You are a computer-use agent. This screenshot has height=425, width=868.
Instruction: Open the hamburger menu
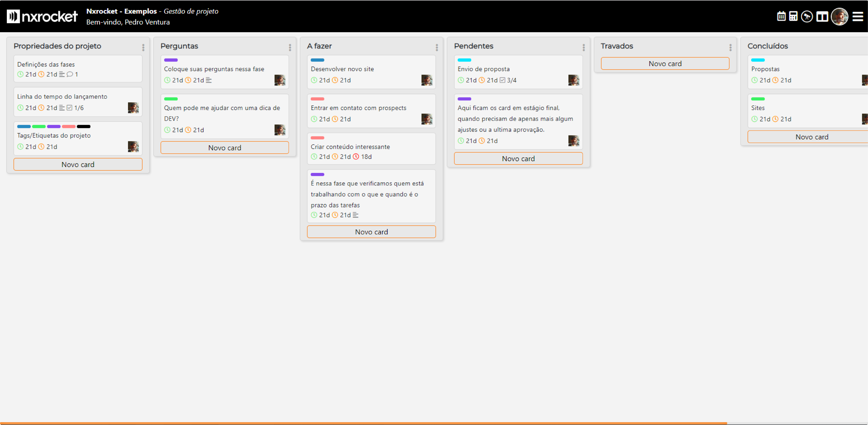(x=858, y=16)
